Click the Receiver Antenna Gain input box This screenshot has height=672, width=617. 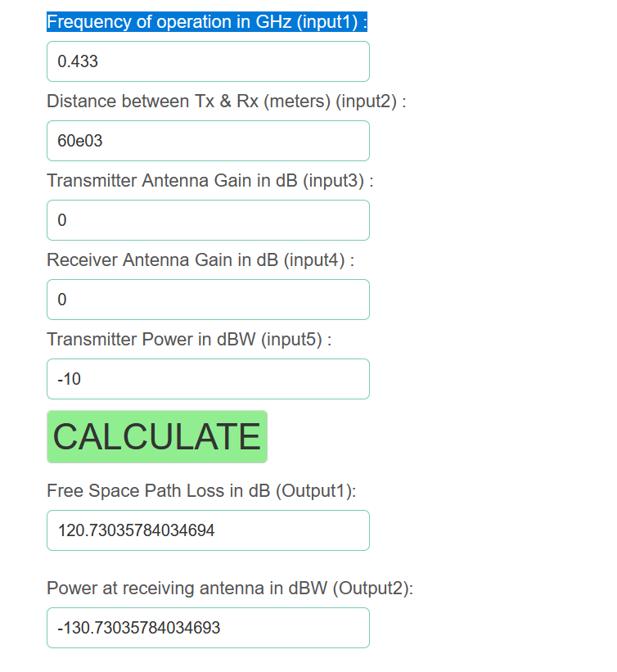tap(208, 300)
